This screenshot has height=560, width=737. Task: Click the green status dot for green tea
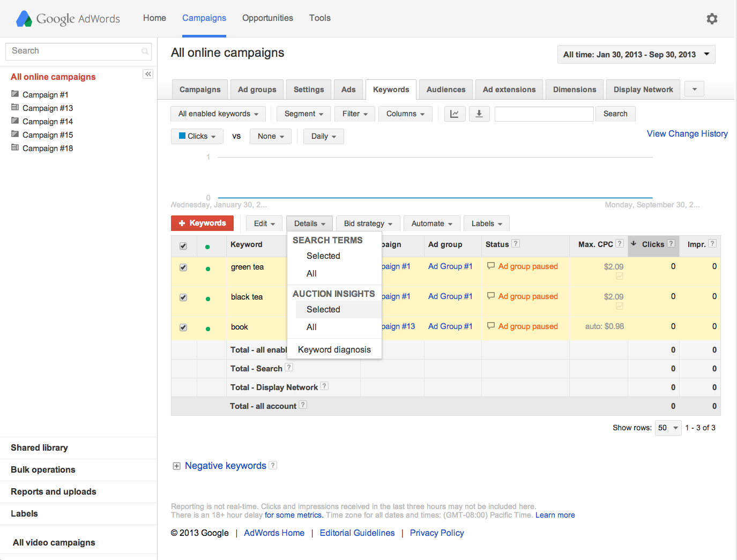click(208, 269)
